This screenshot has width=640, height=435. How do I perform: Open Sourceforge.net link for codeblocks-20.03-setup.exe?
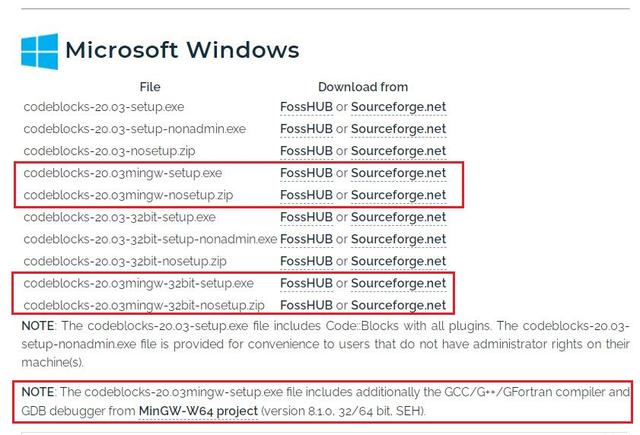pyautogui.click(x=398, y=107)
